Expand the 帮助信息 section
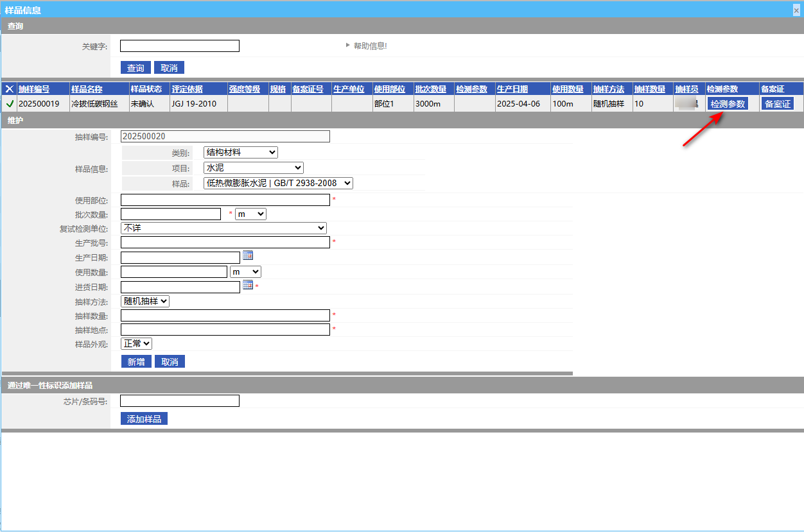This screenshot has height=532, width=804. click(x=366, y=46)
